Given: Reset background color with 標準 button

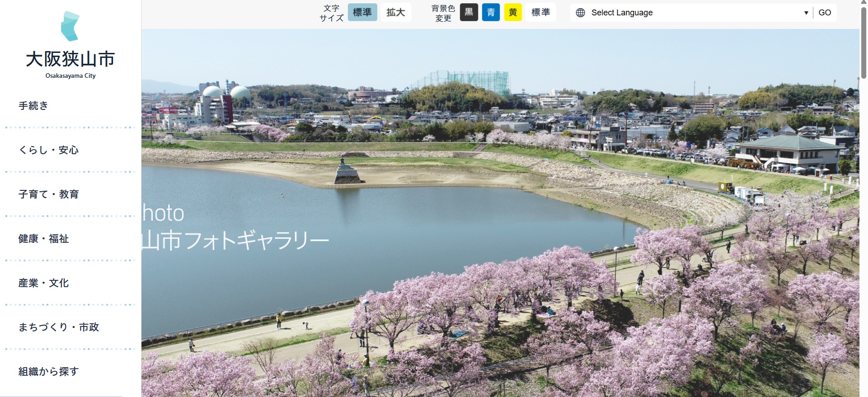Looking at the screenshot, I should click(541, 12).
